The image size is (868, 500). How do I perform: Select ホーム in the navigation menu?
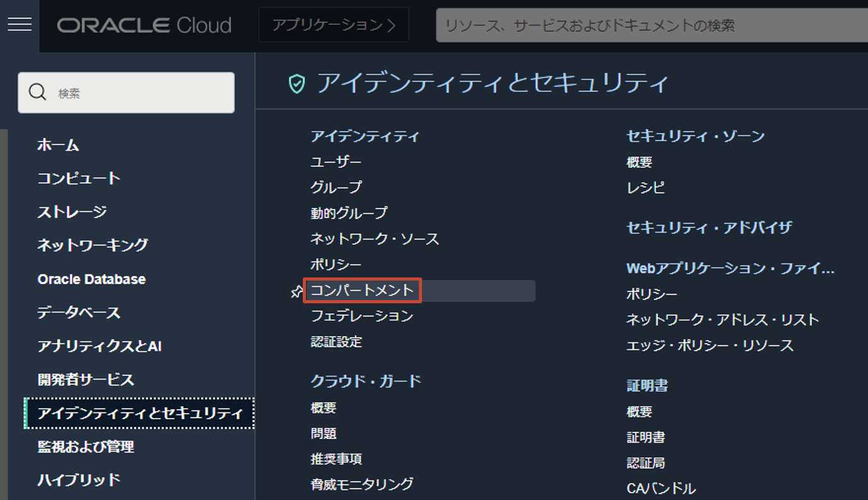pos(58,145)
